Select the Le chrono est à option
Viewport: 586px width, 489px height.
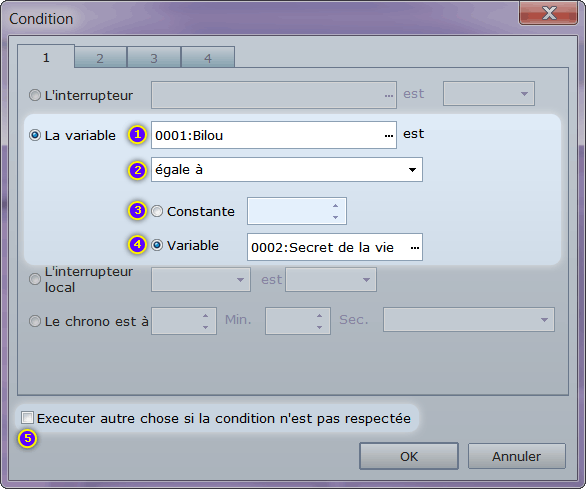(35, 321)
